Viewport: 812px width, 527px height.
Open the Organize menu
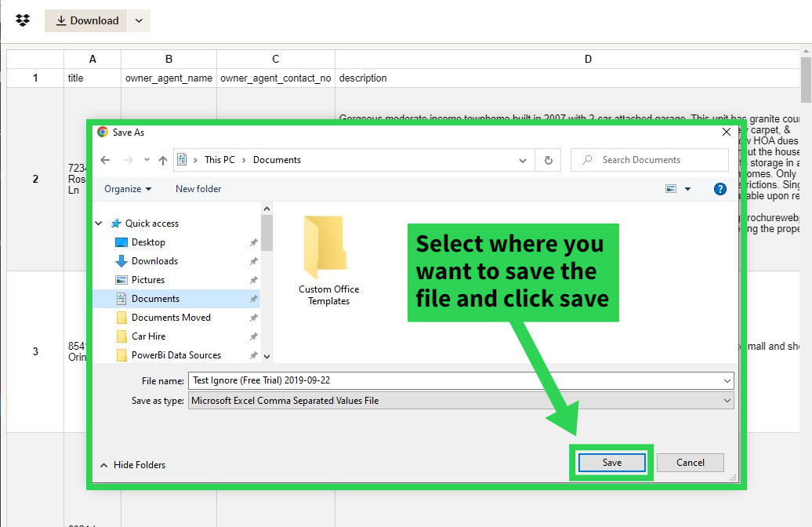tap(128, 189)
